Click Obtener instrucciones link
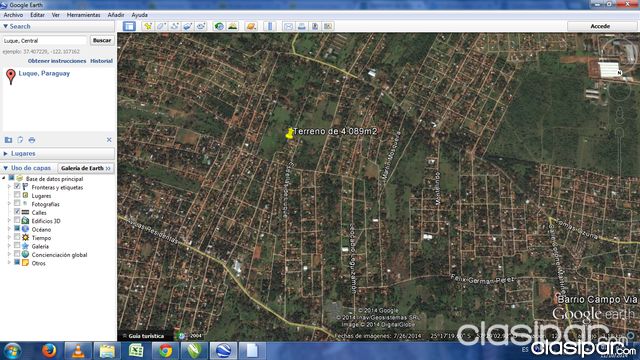The width and height of the screenshot is (640, 360). (57, 61)
